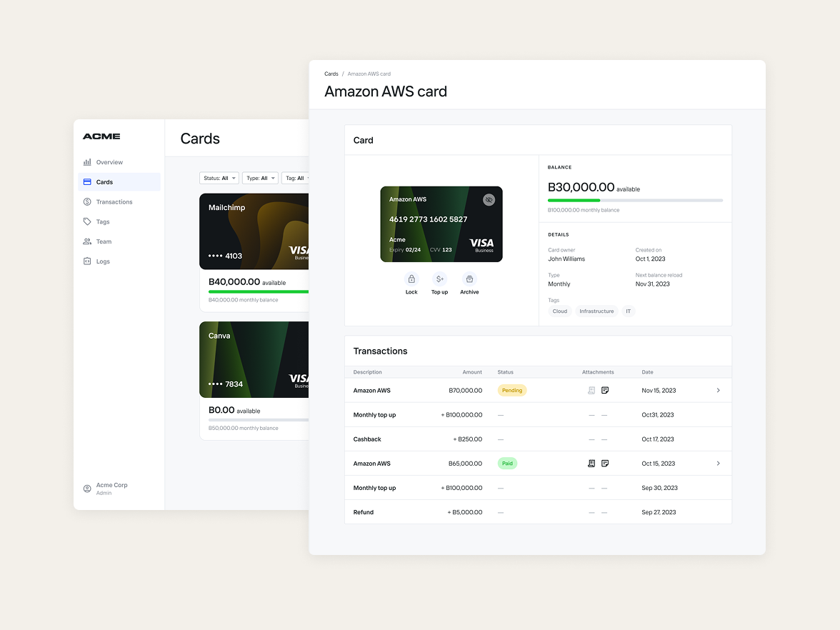Top up the Amazon AWS card
The image size is (840, 630).
[440, 279]
